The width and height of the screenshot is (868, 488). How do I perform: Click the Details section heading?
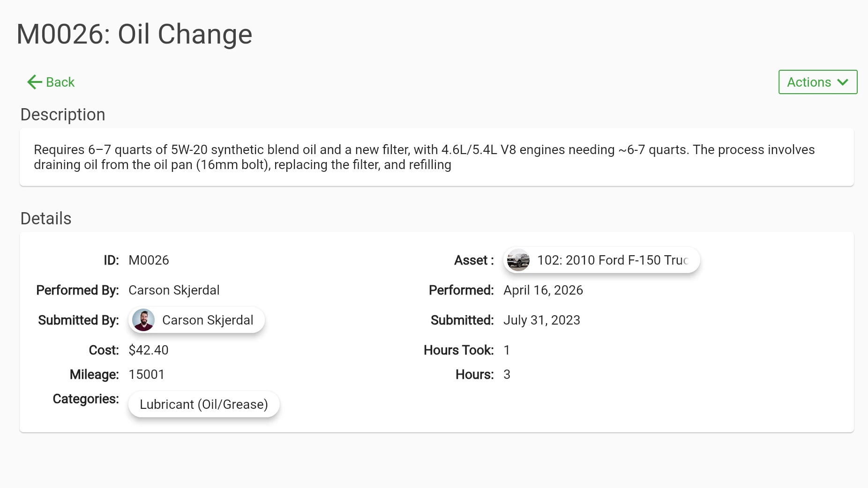(46, 219)
